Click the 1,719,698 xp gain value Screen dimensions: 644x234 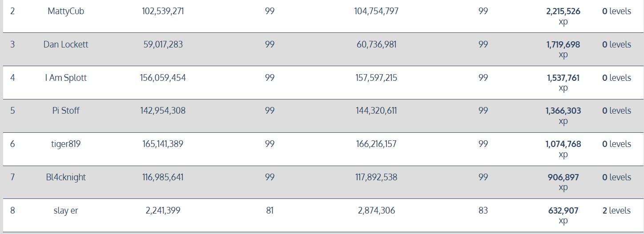pyautogui.click(x=563, y=49)
